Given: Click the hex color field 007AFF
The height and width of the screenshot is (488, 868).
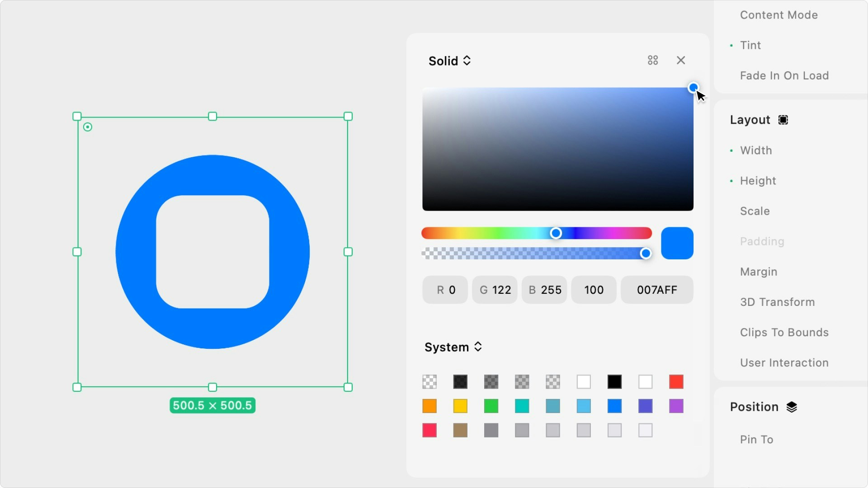Looking at the screenshot, I should [x=656, y=290].
